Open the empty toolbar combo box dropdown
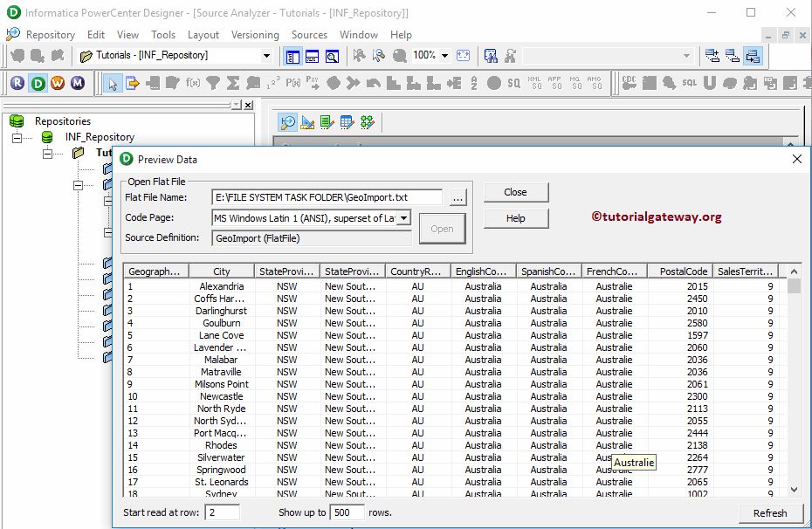812x529 pixels. pos(686,55)
